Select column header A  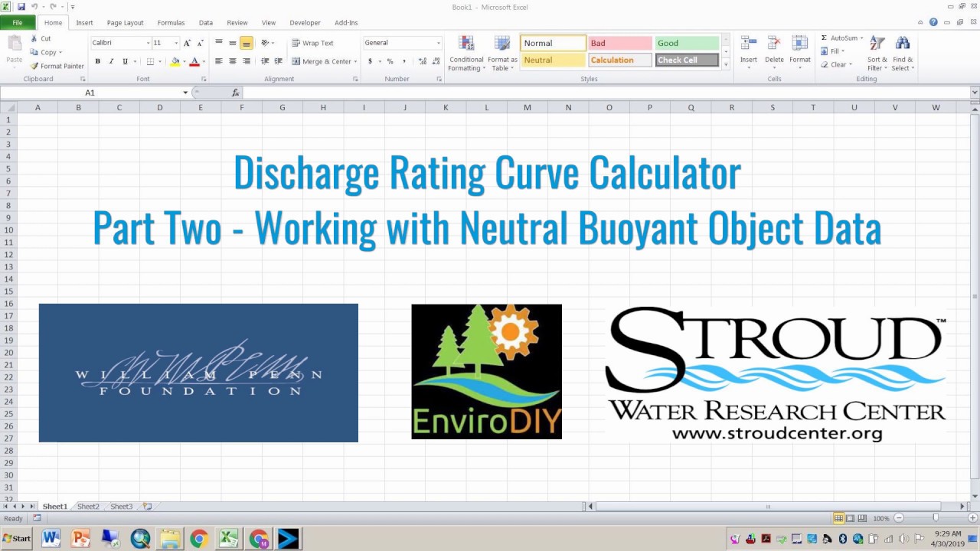tap(38, 108)
